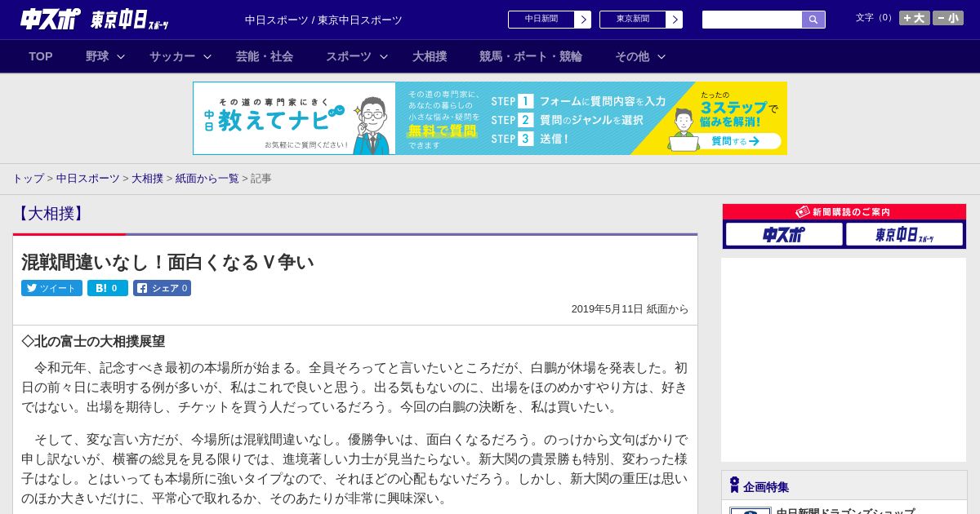Viewport: 980px width, 514px height.
Task: Go to 紙面から一覧 breadcrumb link
Action: 207,179
